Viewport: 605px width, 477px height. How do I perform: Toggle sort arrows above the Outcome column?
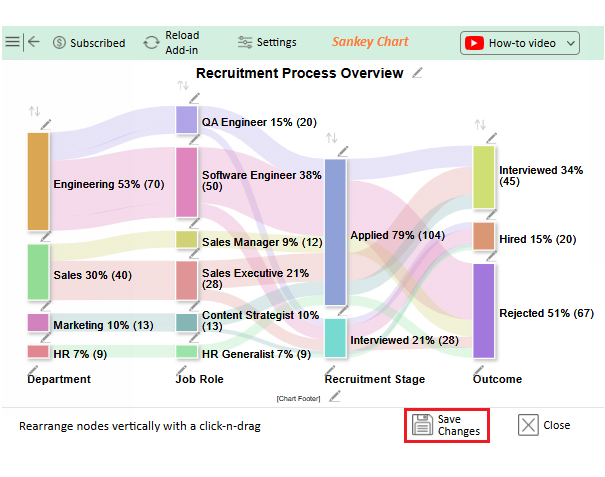[x=480, y=125]
